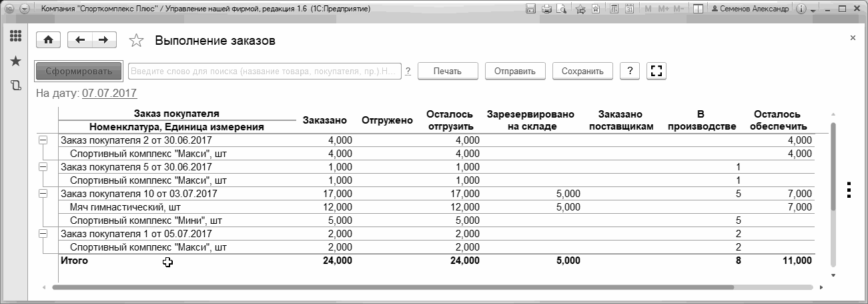
Task: Collapse Заказ покупателя 5 от 30.06.2017 group
Action: [43, 167]
